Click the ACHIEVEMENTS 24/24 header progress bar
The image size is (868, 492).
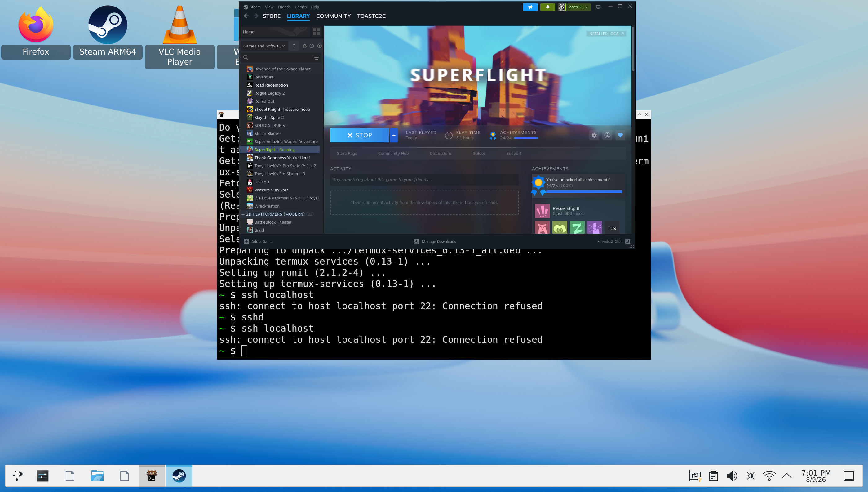click(526, 138)
